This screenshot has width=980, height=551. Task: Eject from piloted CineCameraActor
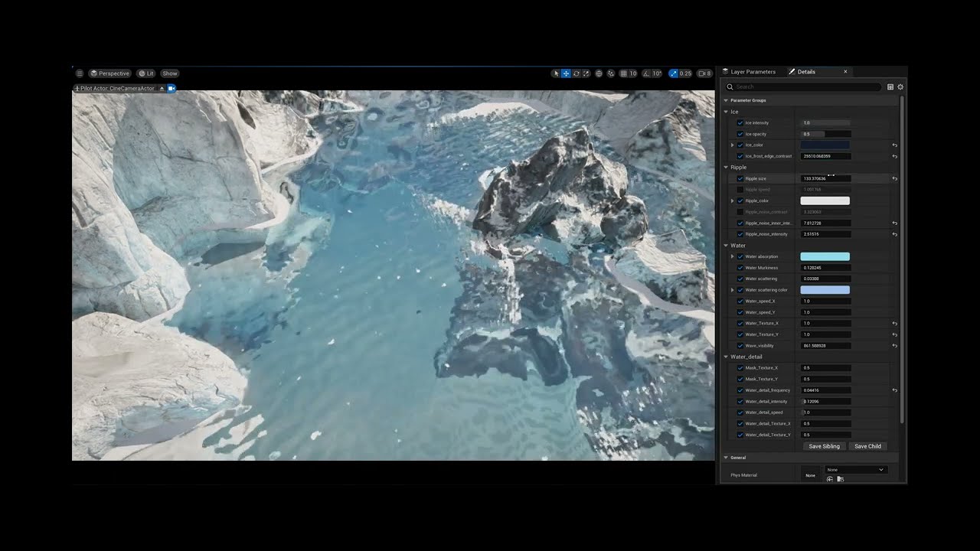[162, 89]
